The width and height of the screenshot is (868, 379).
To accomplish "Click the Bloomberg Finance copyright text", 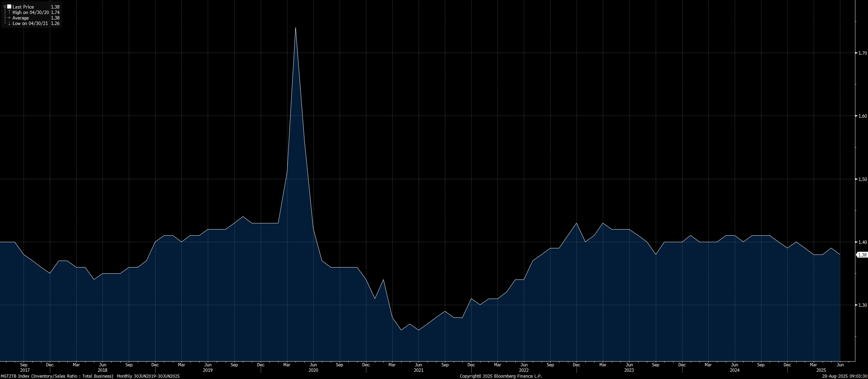I will click(x=501, y=376).
